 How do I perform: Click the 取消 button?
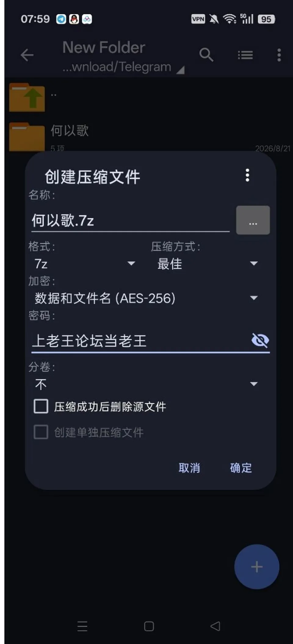coord(189,468)
